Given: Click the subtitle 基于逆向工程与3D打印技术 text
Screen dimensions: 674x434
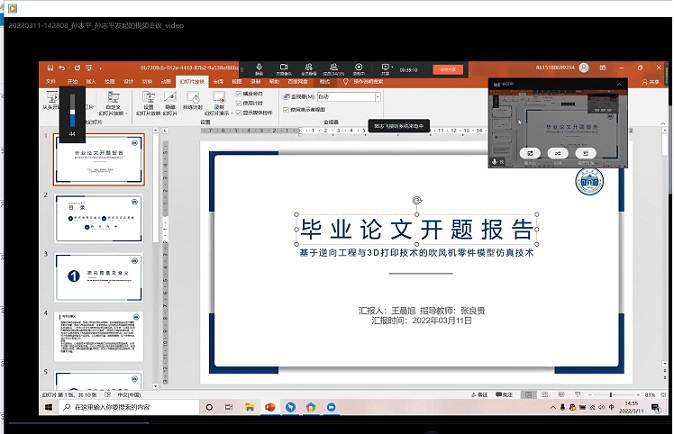Looking at the screenshot, I should 417,253.
